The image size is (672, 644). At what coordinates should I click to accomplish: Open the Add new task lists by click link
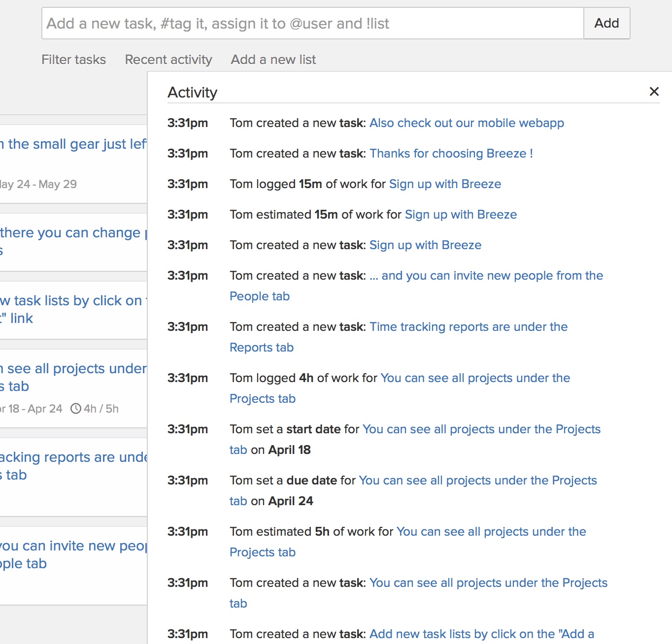coord(482,634)
